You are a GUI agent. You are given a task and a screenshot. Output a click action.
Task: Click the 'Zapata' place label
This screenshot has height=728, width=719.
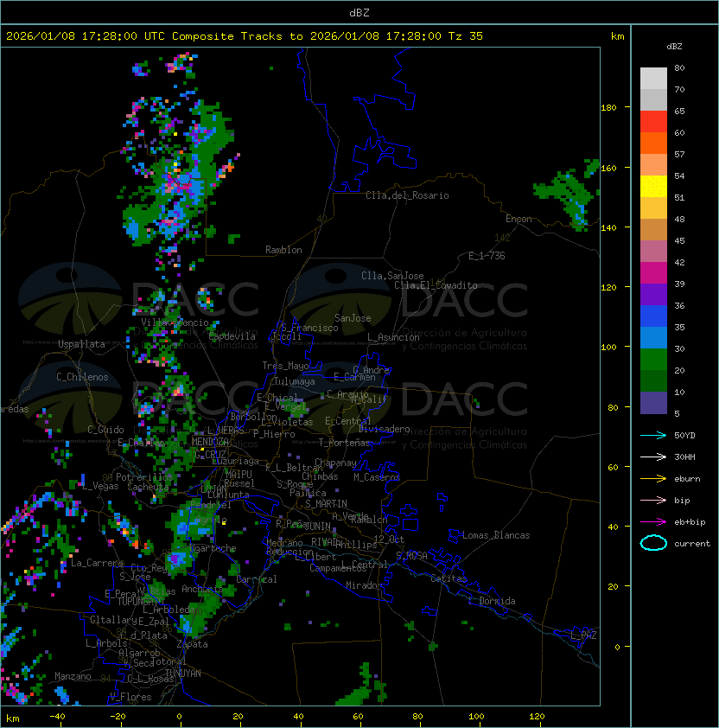click(x=192, y=644)
